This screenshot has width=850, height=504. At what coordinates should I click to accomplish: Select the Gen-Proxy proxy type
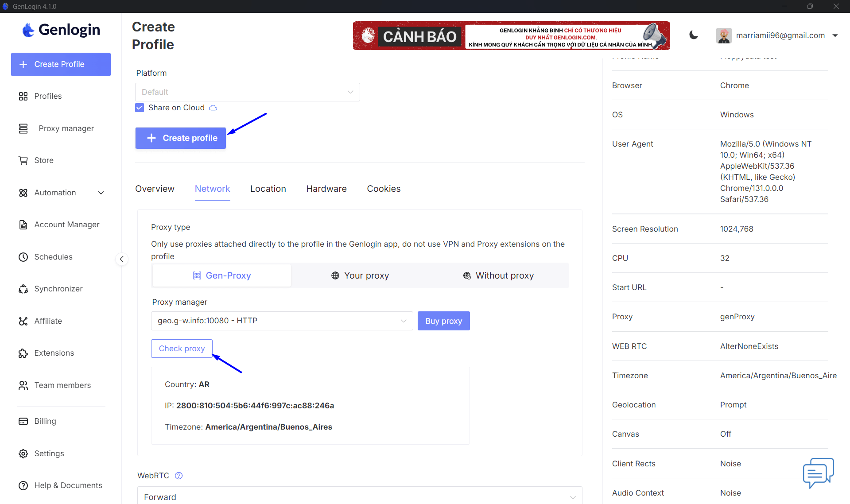point(222,275)
